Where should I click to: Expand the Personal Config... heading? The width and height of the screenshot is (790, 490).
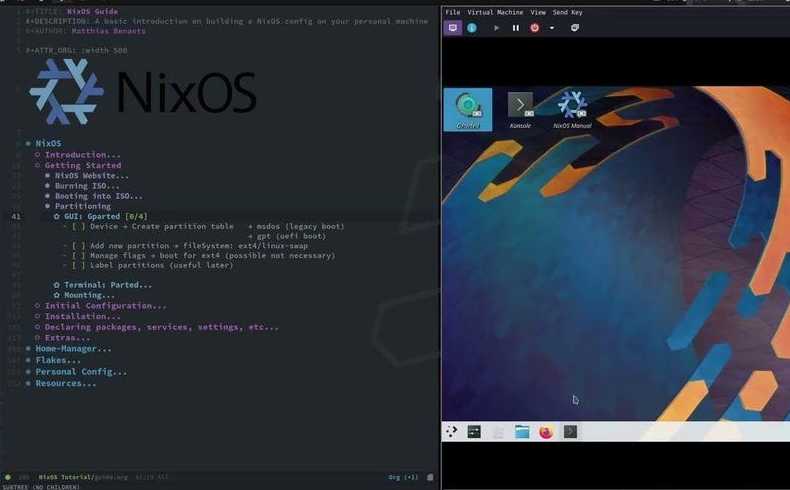click(81, 372)
